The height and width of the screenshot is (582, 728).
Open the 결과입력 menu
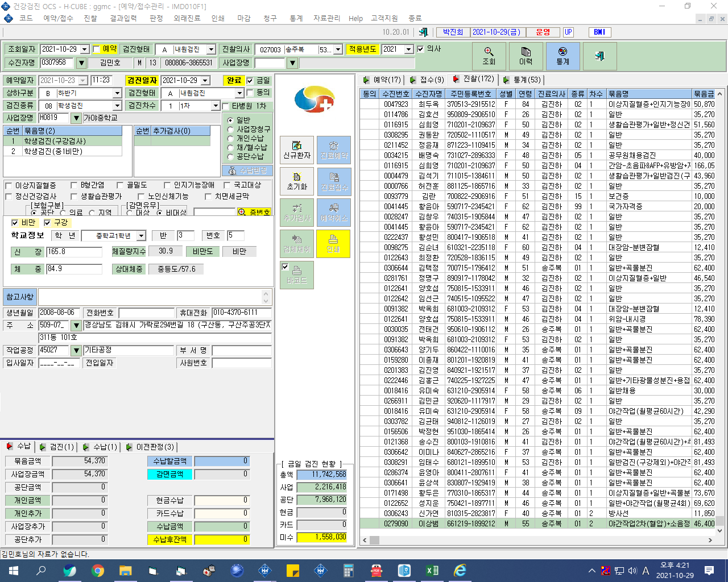(x=123, y=18)
